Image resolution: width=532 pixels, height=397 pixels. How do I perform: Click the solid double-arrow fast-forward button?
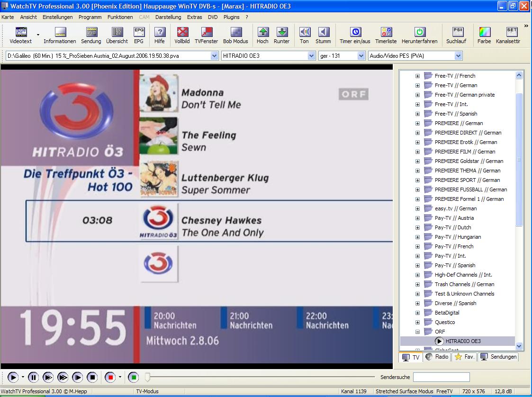(63, 377)
